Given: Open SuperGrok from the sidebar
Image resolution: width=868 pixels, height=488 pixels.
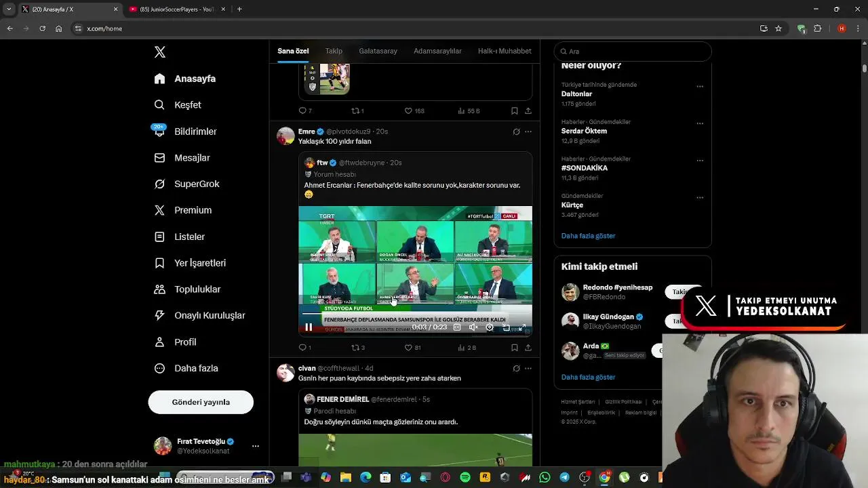Looking at the screenshot, I should (x=186, y=184).
